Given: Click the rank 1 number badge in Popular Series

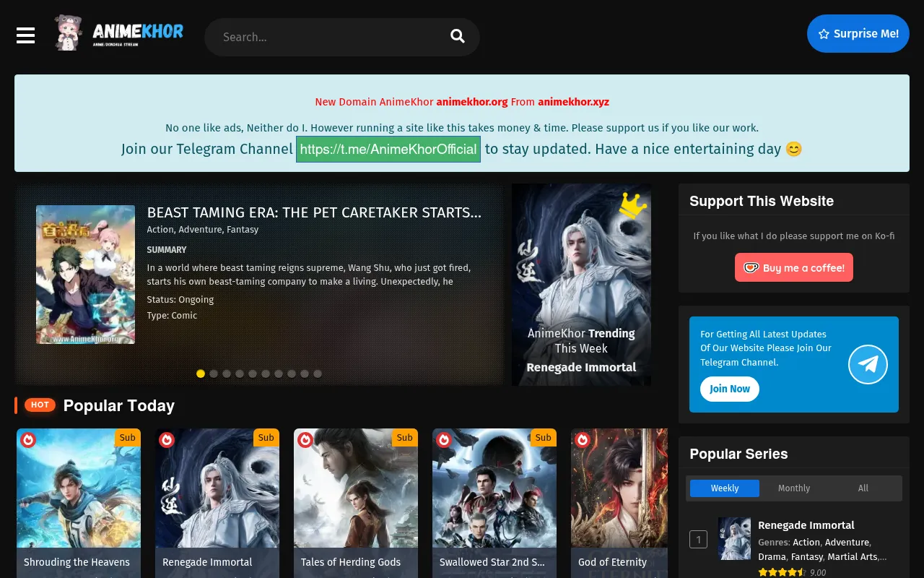Looking at the screenshot, I should [x=698, y=539].
